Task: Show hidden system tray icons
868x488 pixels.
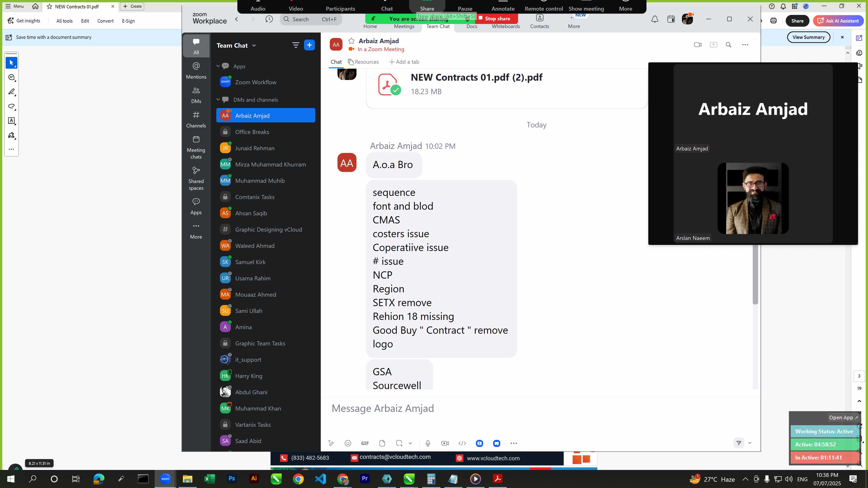Action: 745,479
